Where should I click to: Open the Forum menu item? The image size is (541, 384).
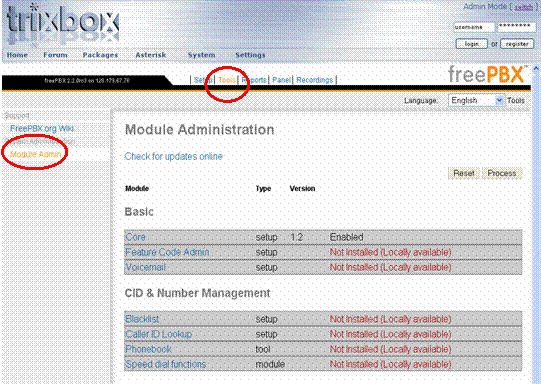point(55,55)
